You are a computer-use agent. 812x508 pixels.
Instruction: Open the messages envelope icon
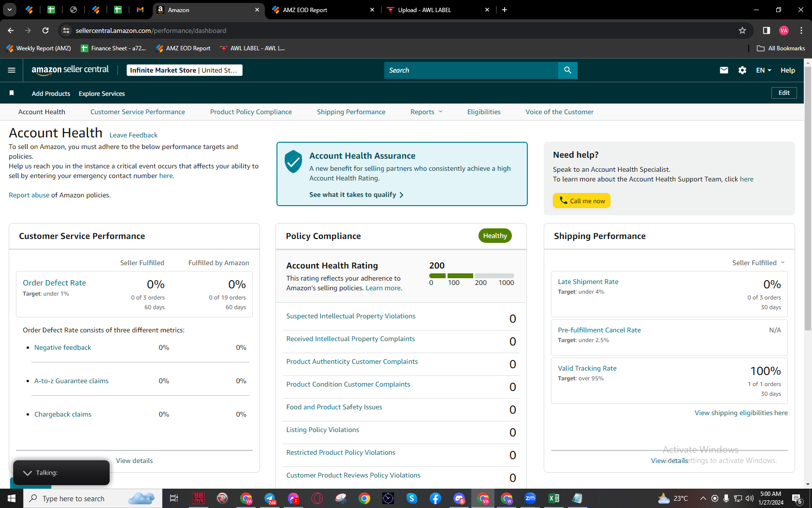[724, 70]
